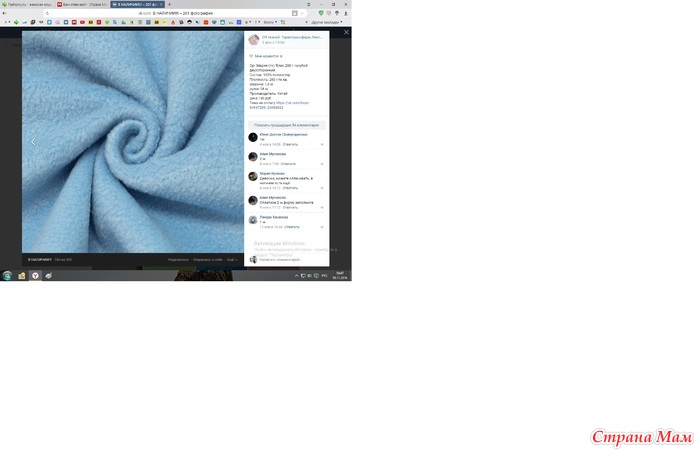700x452 pixels.
Task: Click Поделиться under the photo
Action: pos(178,259)
